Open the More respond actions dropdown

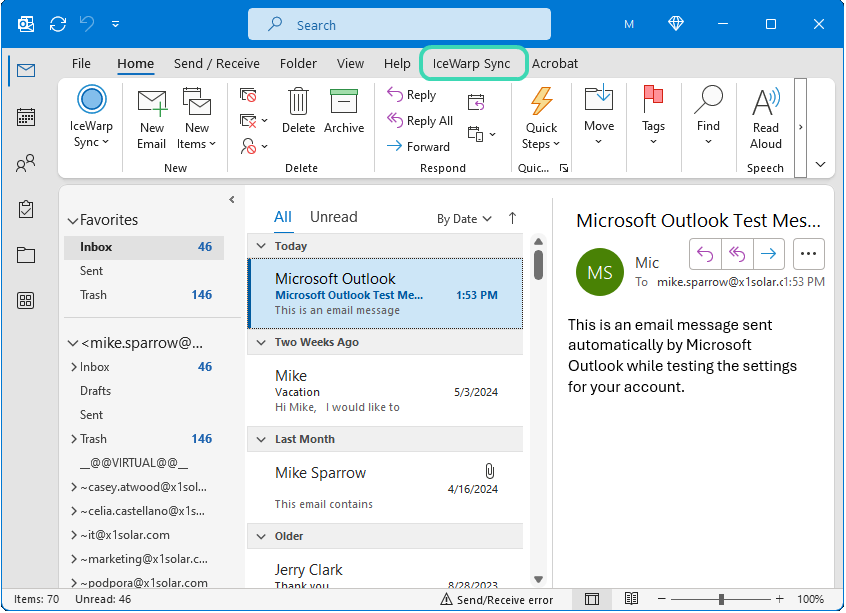[481, 134]
